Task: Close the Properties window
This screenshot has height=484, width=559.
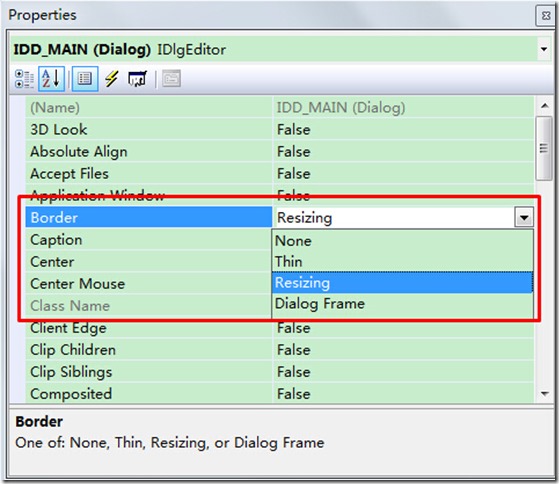Action: [x=545, y=16]
